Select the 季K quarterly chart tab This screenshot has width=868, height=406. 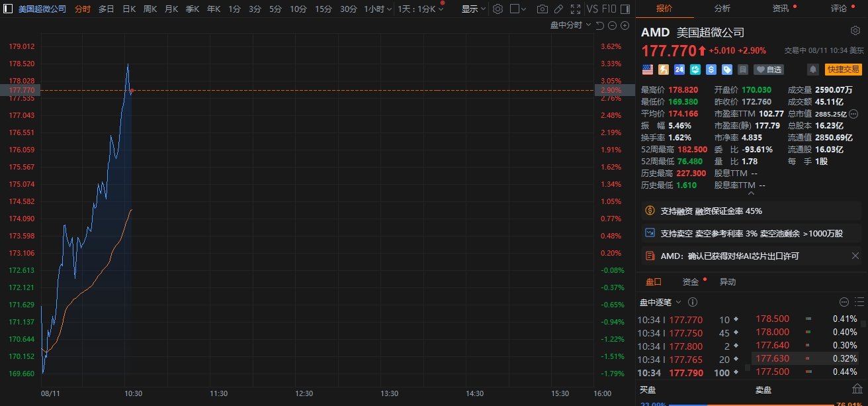tap(193, 9)
